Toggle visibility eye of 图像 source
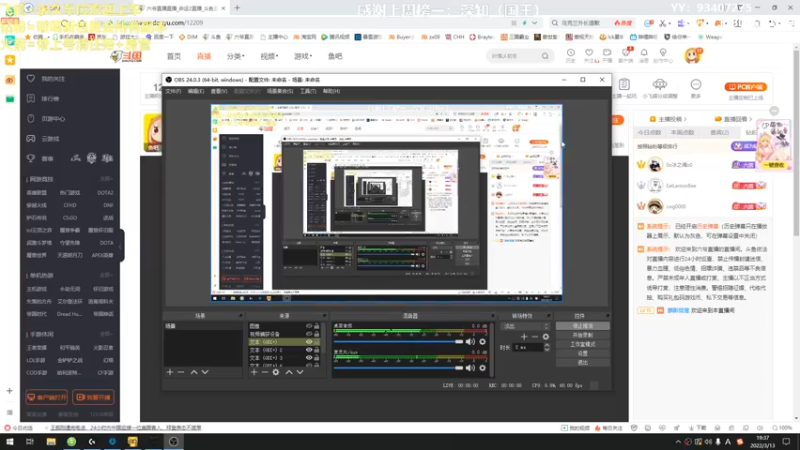This screenshot has width=800, height=450. pyautogui.click(x=309, y=326)
